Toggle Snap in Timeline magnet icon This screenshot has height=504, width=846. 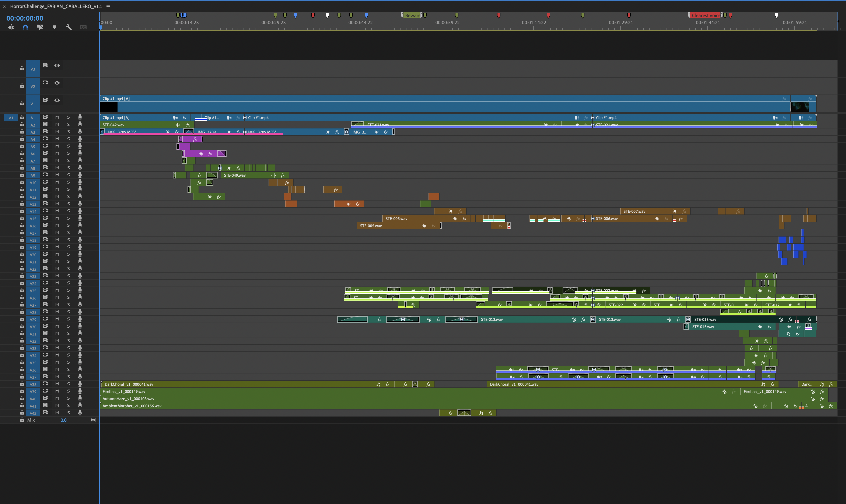point(25,27)
